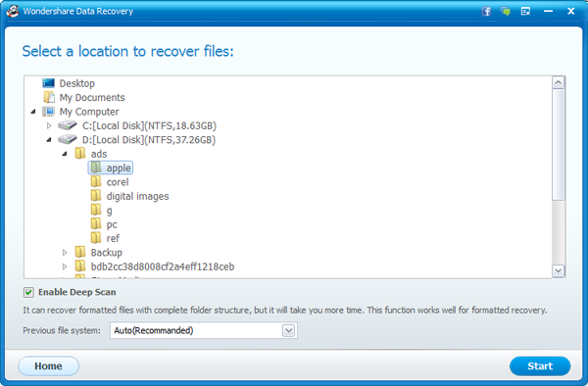Select My Documents location
The height and width of the screenshot is (386, 588).
(92, 97)
